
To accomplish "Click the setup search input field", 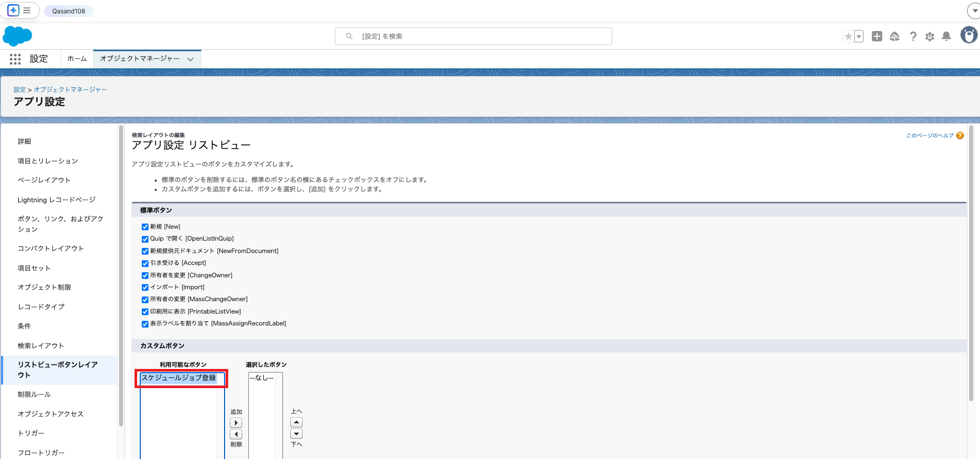I will (473, 36).
